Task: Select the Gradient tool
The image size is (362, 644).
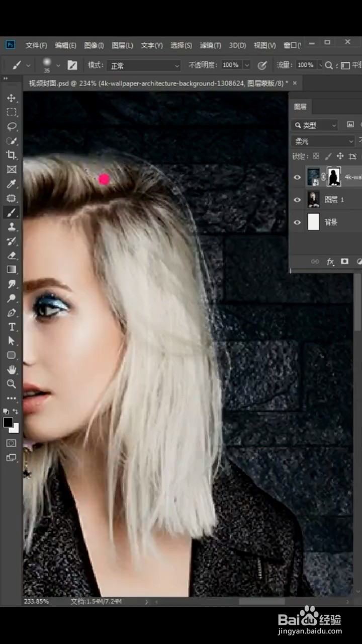Action: [x=11, y=270]
